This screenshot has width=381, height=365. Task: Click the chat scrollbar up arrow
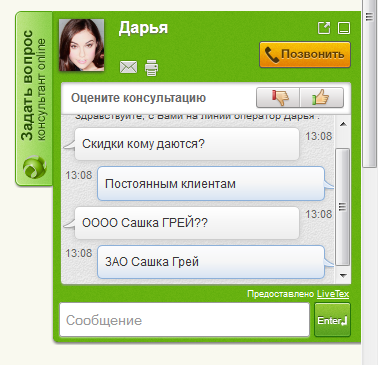[343, 124]
